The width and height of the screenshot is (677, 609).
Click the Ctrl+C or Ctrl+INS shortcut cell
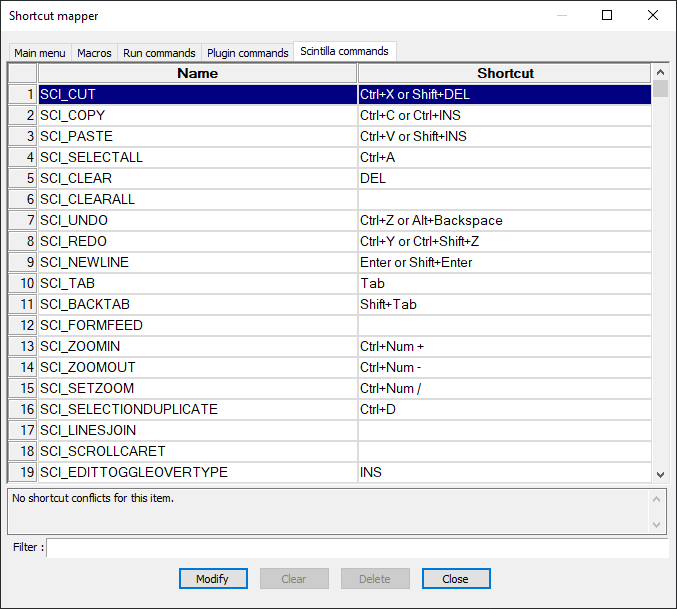tap(505, 115)
